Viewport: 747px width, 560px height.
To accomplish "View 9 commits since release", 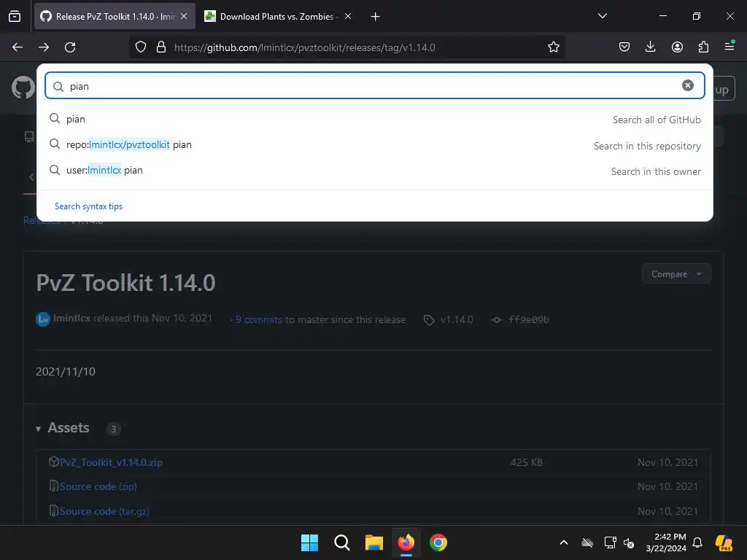I will click(259, 319).
